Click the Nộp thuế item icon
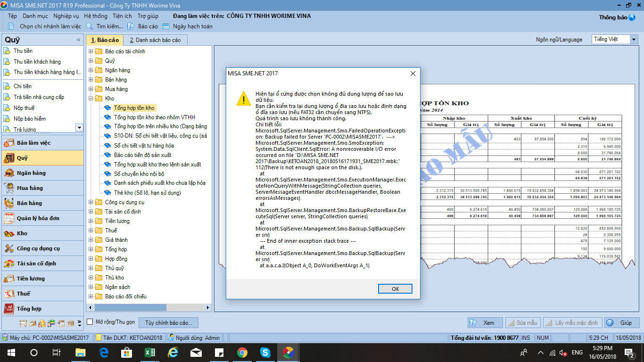Screen dimensions: 644x362 (7, 108)
